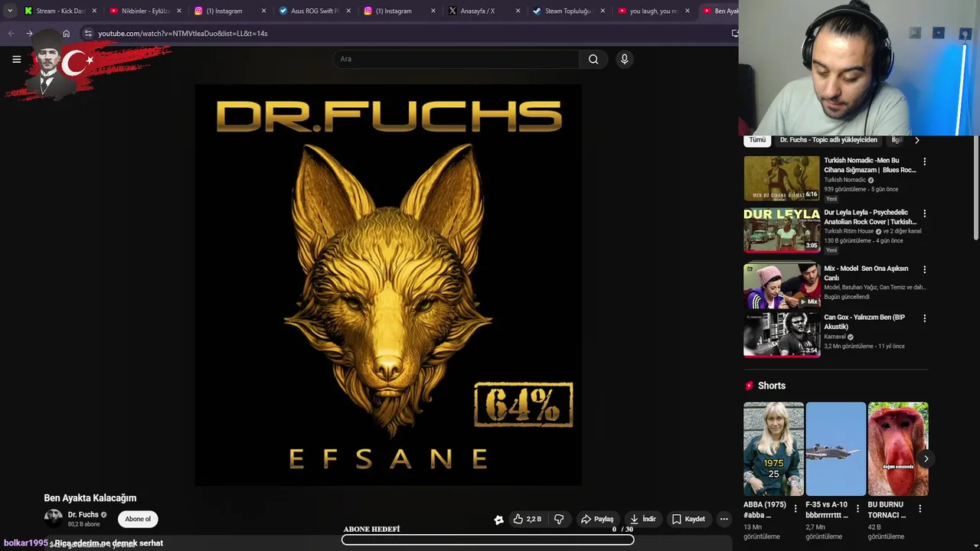Click the Turkish Ritim House channel name

pos(848,231)
